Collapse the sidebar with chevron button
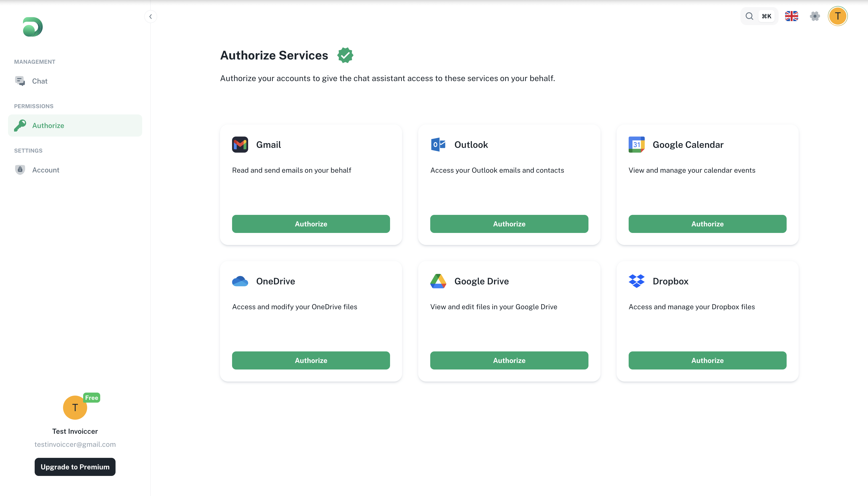 pos(151,16)
